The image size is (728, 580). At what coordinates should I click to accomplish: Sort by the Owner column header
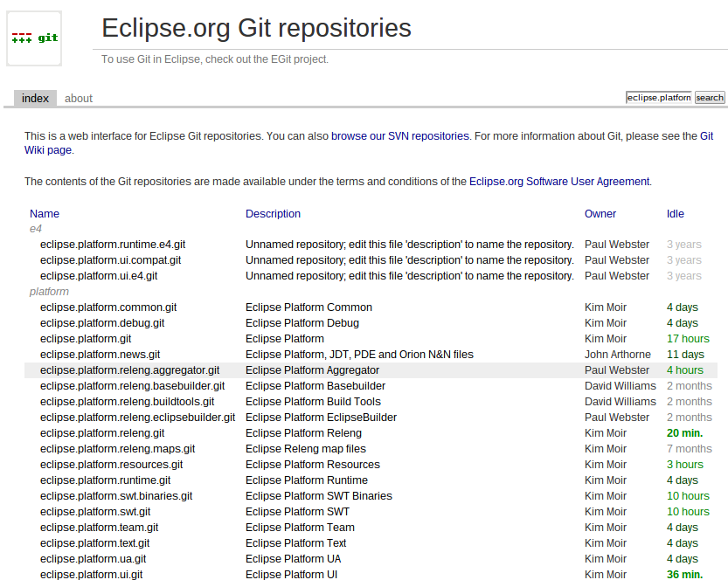click(600, 214)
